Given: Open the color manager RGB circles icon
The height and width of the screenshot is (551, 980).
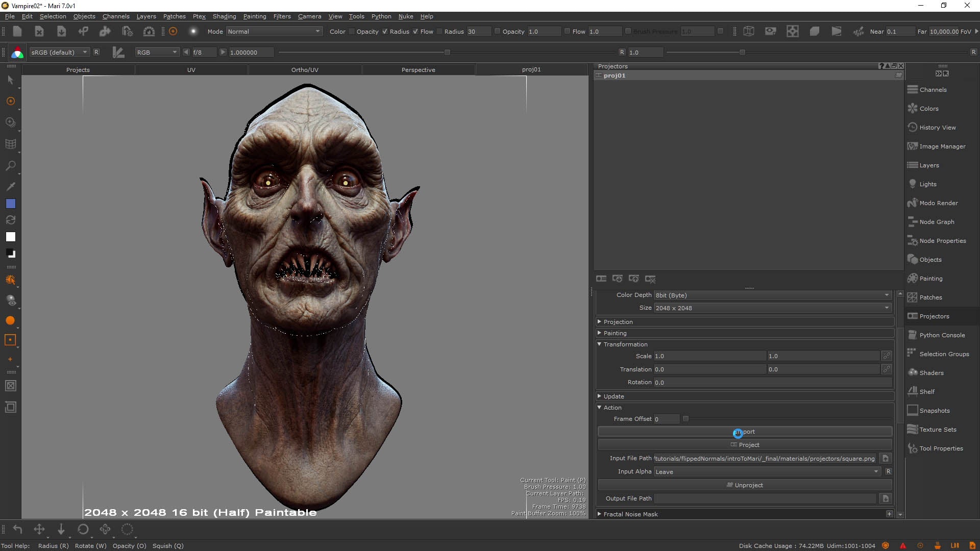Looking at the screenshot, I should coord(17,53).
